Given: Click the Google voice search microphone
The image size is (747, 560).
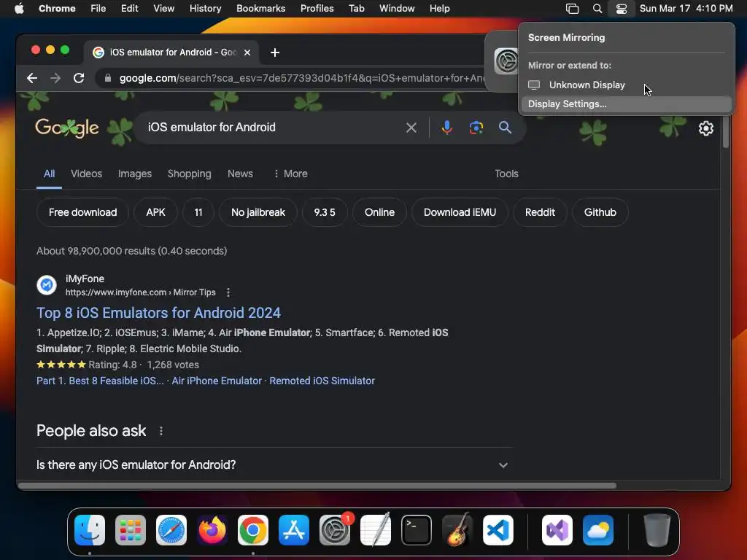Looking at the screenshot, I should [447, 128].
